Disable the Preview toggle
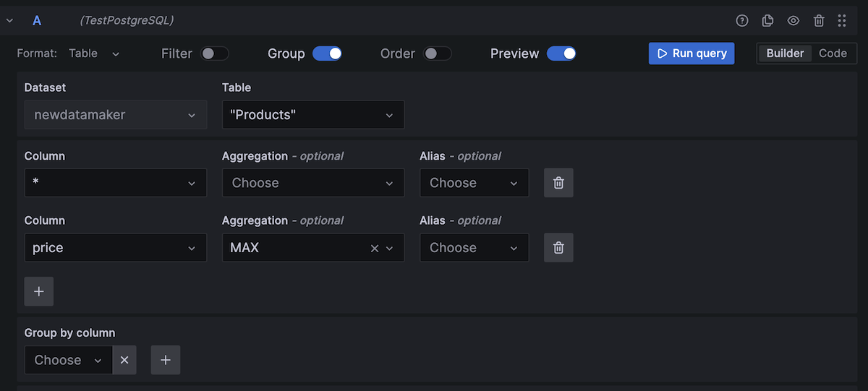The height and width of the screenshot is (391, 868). pyautogui.click(x=561, y=53)
